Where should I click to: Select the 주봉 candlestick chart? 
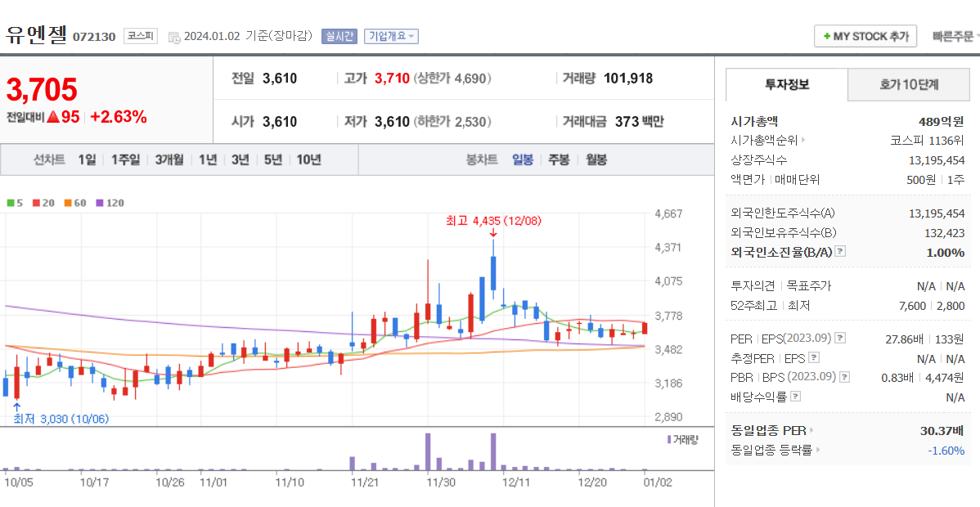(559, 159)
